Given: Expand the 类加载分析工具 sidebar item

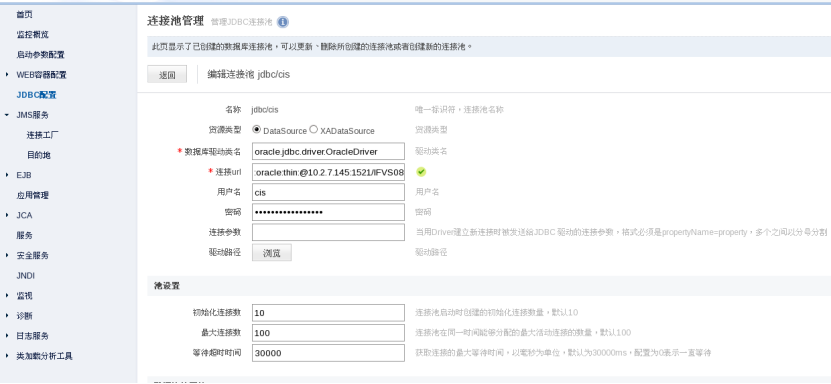Looking at the screenshot, I should (7, 356).
